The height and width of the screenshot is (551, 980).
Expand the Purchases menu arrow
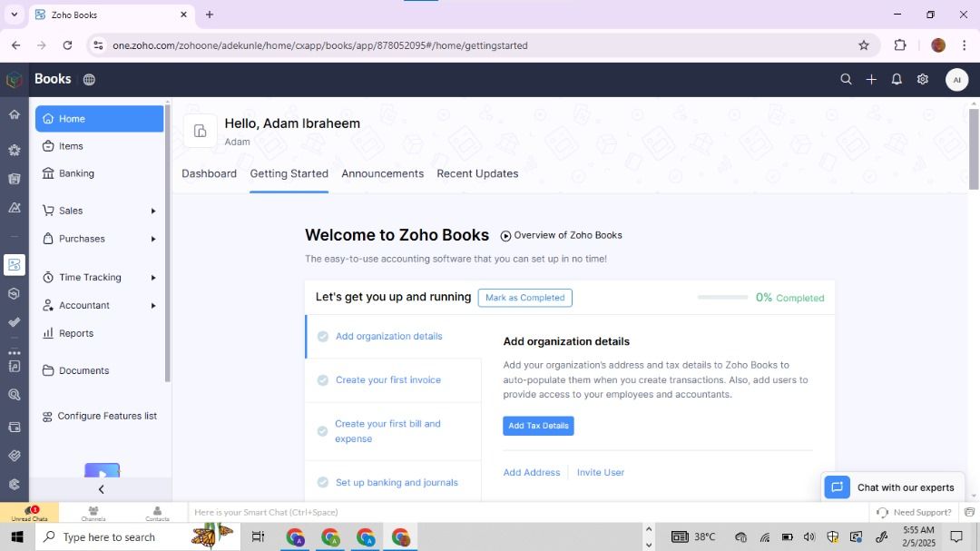[153, 239]
